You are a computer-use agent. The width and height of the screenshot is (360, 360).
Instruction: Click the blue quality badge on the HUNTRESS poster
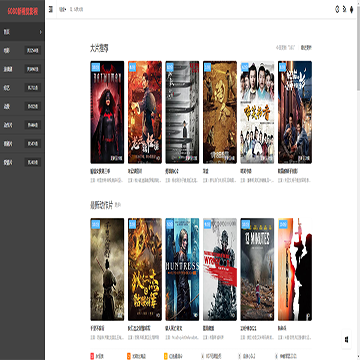pos(170,224)
